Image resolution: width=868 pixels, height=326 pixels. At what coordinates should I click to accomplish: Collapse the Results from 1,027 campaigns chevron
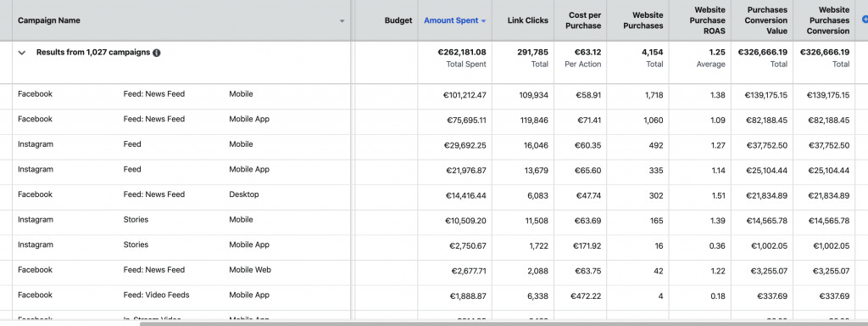[22, 53]
